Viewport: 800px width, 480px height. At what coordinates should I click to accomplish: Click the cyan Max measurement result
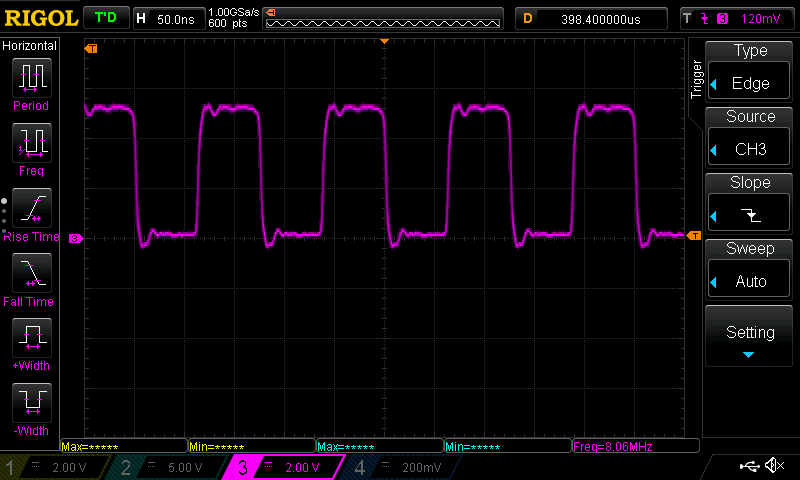point(380,447)
